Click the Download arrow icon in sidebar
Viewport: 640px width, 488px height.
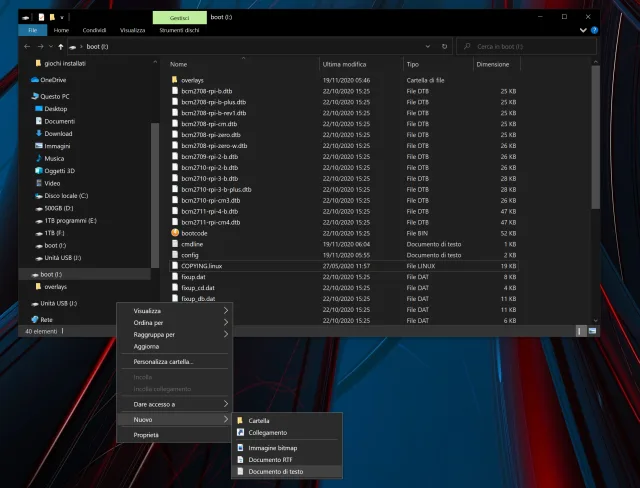tap(39, 133)
